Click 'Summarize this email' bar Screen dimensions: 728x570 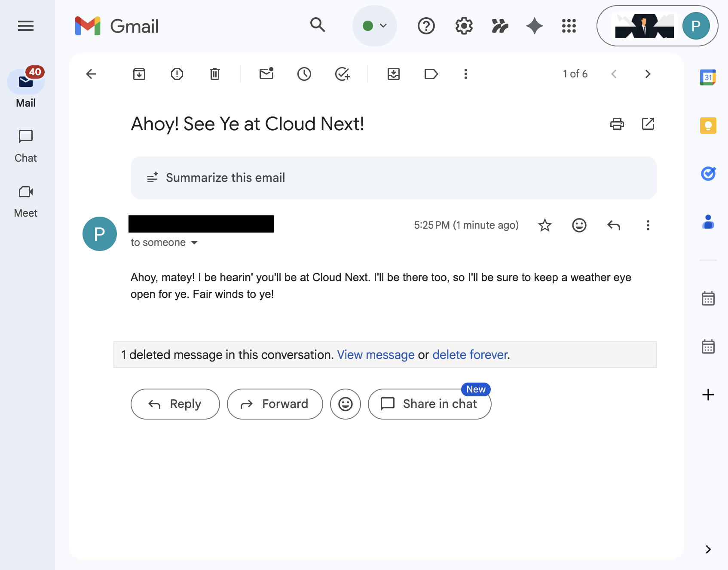tap(393, 178)
